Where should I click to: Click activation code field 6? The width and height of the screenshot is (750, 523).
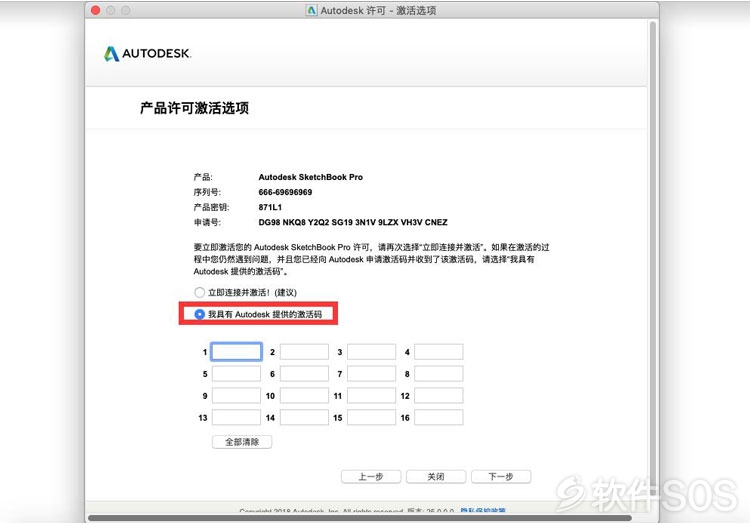[x=304, y=374]
